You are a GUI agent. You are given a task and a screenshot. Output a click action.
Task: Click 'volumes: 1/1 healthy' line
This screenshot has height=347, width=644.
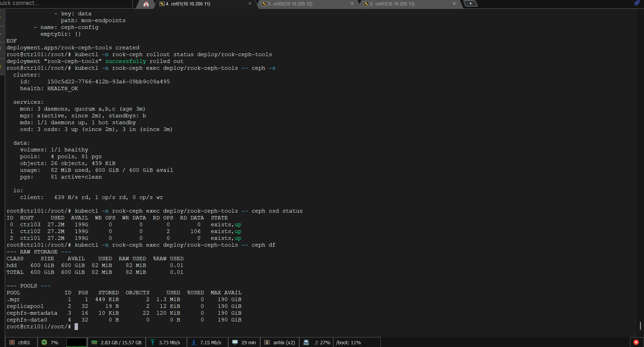click(x=54, y=150)
